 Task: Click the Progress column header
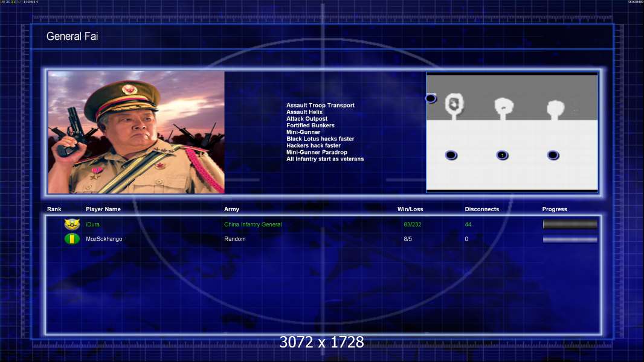(x=555, y=209)
